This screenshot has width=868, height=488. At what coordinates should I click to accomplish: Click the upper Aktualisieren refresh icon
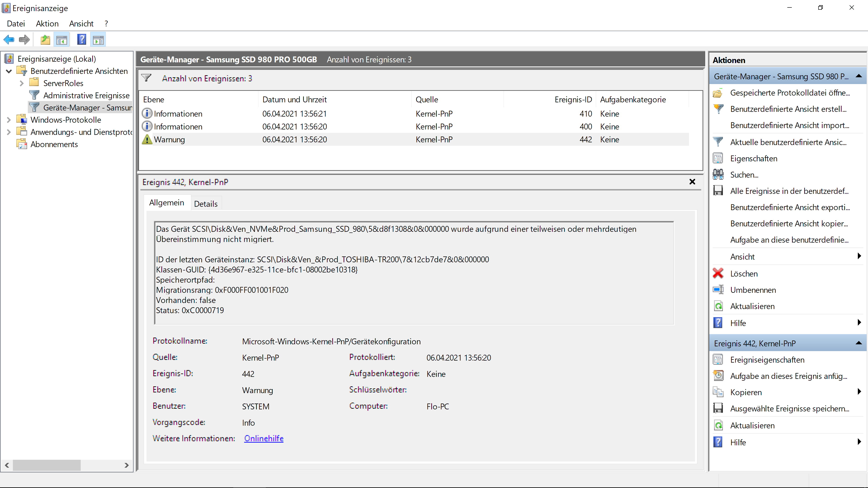(718, 306)
